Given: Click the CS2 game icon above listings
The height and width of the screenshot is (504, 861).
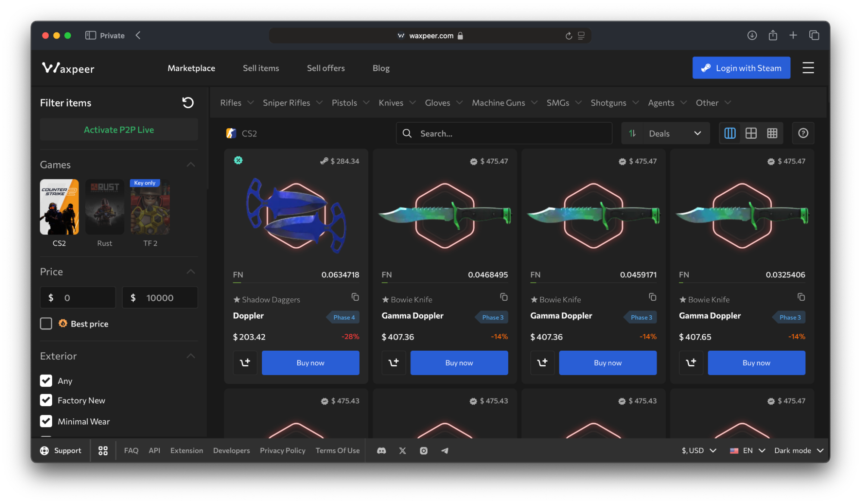Looking at the screenshot, I should [x=231, y=133].
